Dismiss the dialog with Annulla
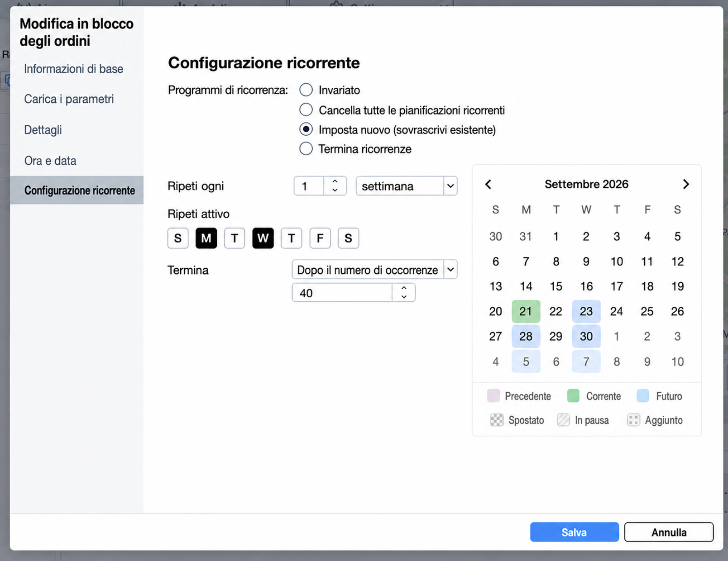Viewport: 728px width, 561px height. pyautogui.click(x=669, y=532)
